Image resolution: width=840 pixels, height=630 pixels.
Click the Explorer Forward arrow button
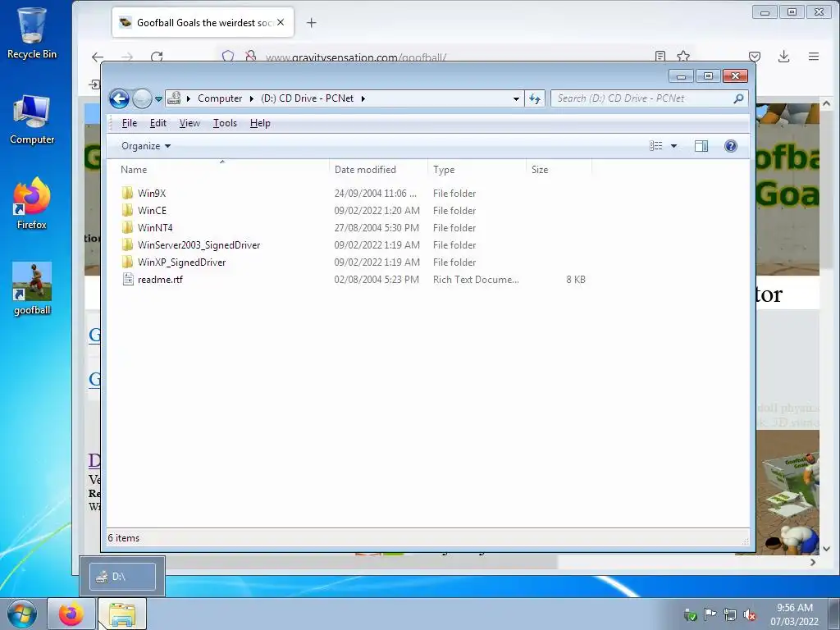142,98
